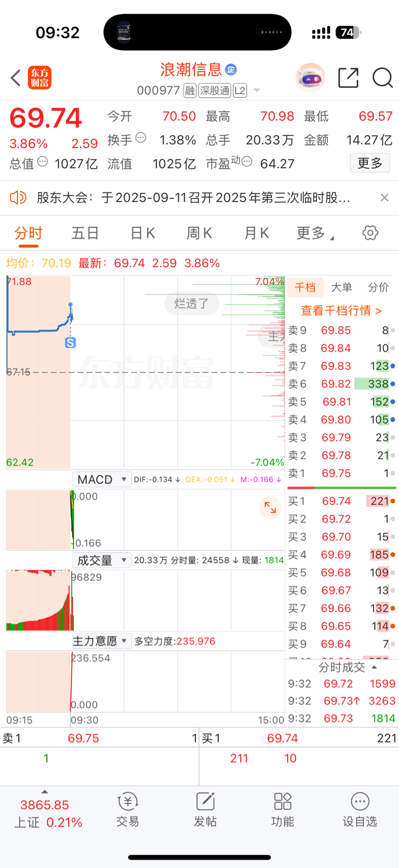This screenshot has height=868, width=399.
Task: Open the 发帖 post icon
Action: click(205, 810)
